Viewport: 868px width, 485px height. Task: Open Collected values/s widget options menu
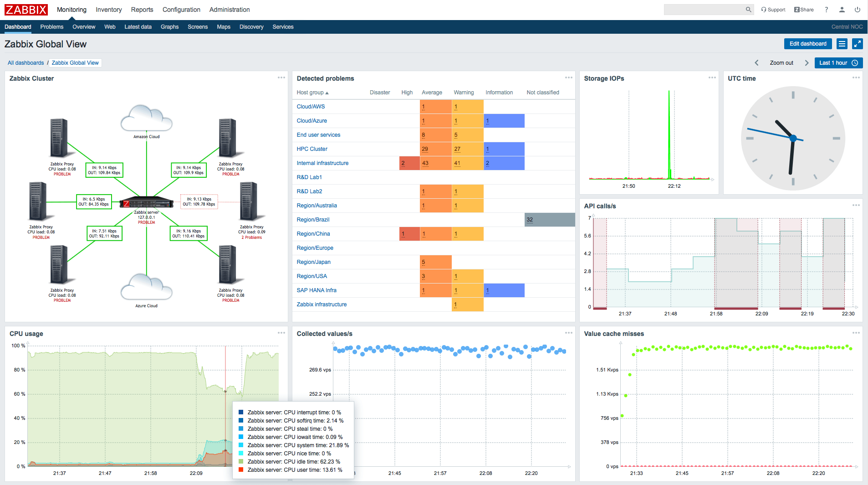pyautogui.click(x=569, y=333)
